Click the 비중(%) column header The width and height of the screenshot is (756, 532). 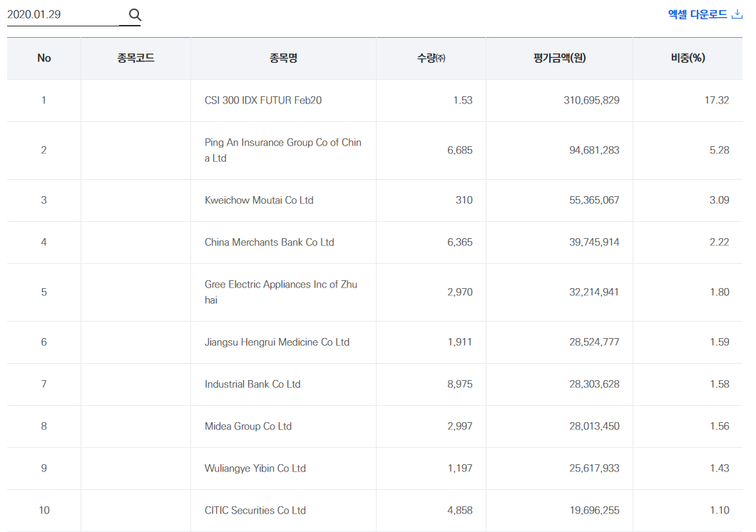click(x=688, y=58)
